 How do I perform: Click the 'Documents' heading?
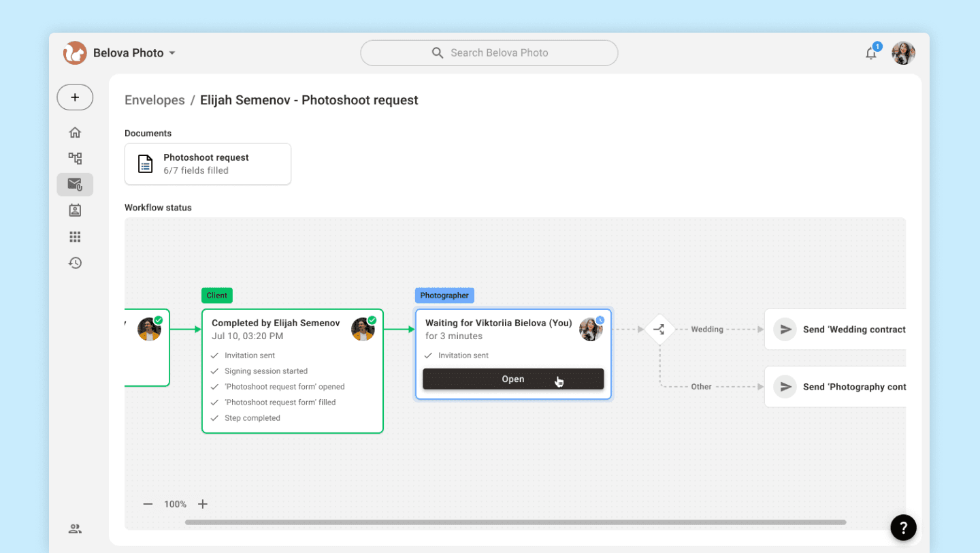148,133
